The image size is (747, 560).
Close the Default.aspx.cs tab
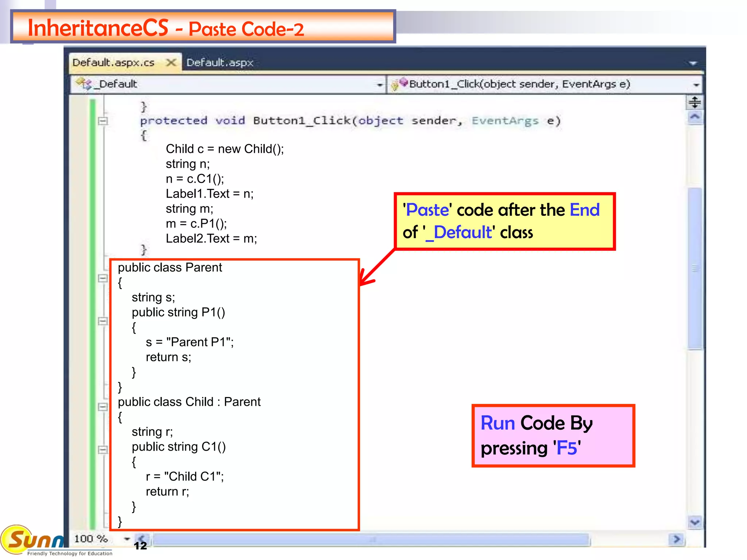(171, 63)
